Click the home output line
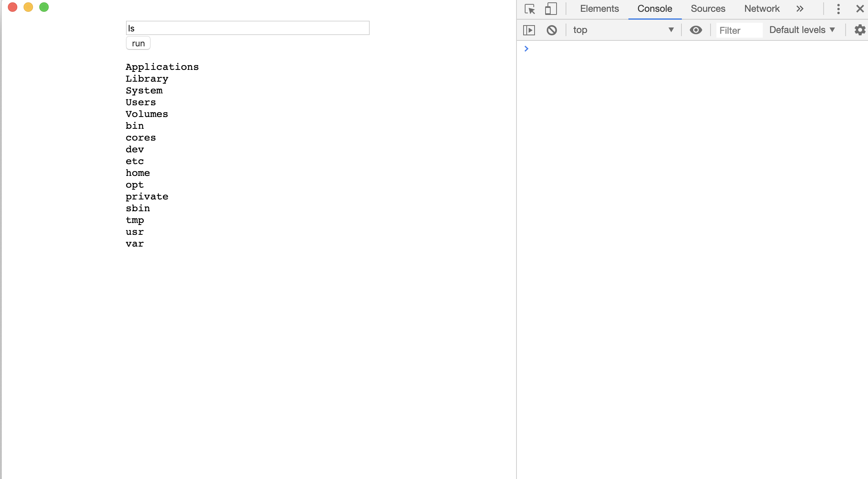 pos(138,173)
